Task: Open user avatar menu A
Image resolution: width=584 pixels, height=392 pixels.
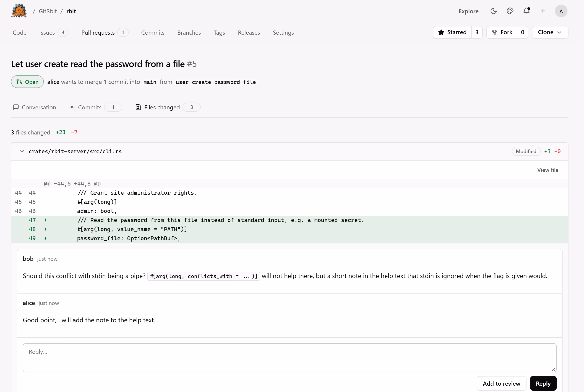Action: tap(561, 11)
